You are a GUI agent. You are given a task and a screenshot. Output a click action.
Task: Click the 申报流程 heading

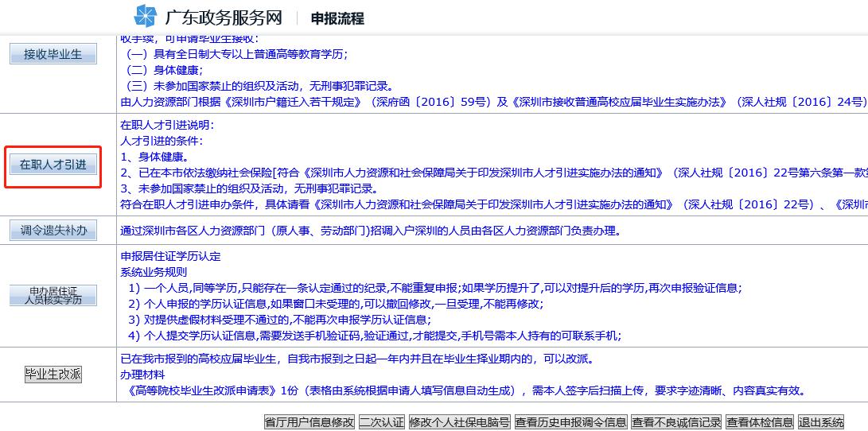337,18
